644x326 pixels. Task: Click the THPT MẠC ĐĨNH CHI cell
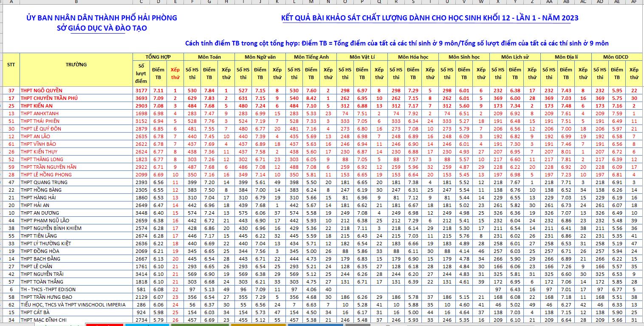[x=44, y=320]
